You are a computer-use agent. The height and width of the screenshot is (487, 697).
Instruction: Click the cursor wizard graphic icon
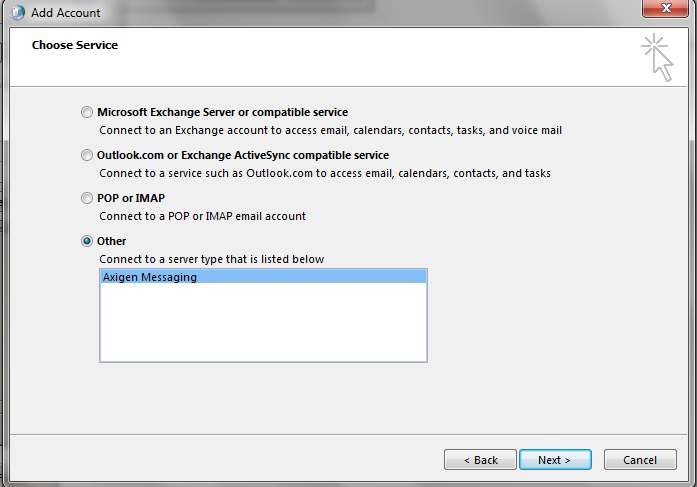pyautogui.click(x=657, y=58)
